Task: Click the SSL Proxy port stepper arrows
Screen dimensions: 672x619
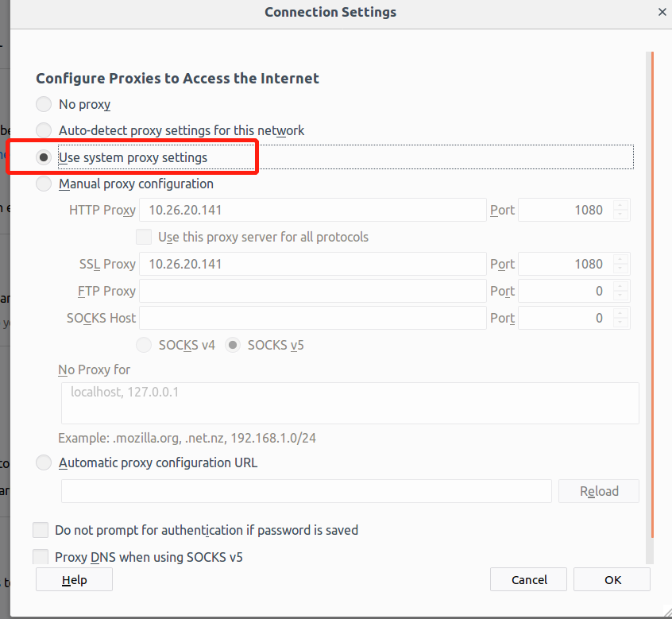Action: pos(621,264)
